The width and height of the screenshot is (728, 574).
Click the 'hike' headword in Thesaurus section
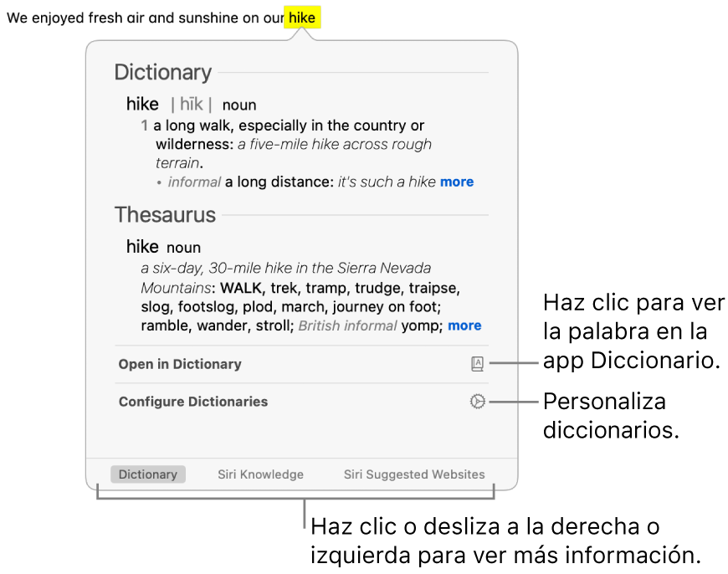point(142,247)
